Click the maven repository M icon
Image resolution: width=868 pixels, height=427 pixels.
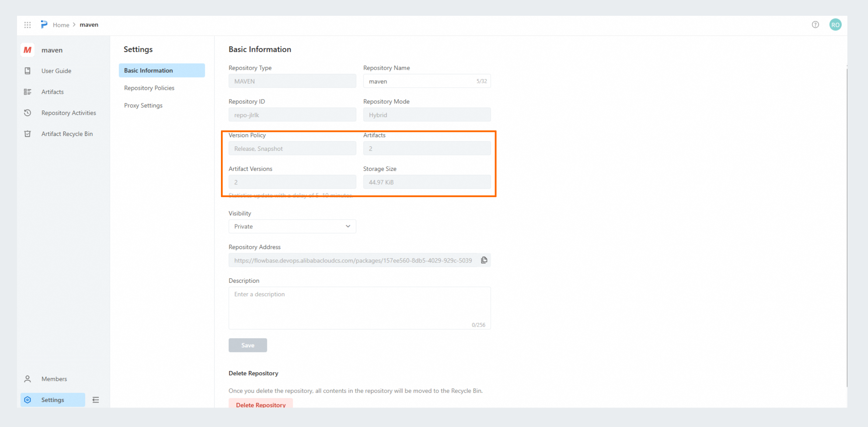coord(28,50)
